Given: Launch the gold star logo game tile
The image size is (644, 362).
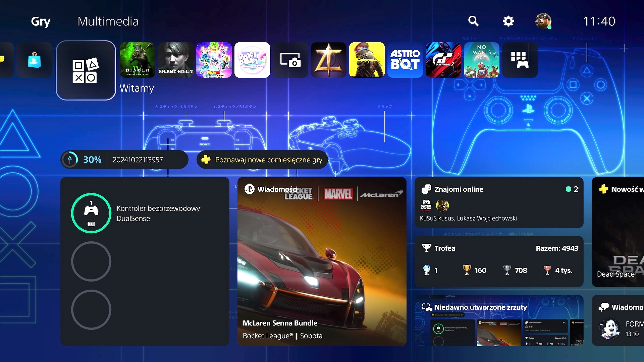Looking at the screenshot, I should (329, 60).
